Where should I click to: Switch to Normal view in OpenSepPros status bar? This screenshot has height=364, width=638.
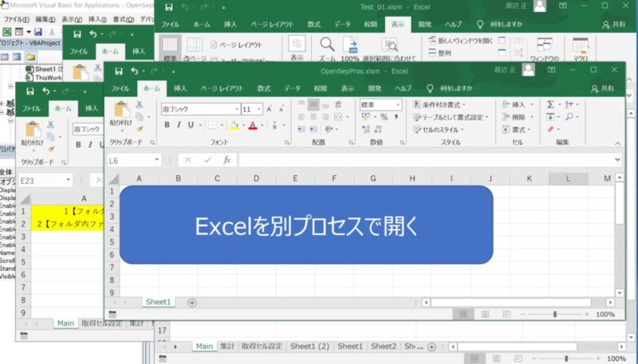[463, 314]
